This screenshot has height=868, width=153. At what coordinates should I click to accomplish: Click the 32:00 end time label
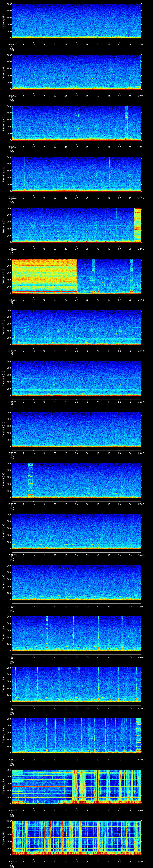(x=141, y=249)
